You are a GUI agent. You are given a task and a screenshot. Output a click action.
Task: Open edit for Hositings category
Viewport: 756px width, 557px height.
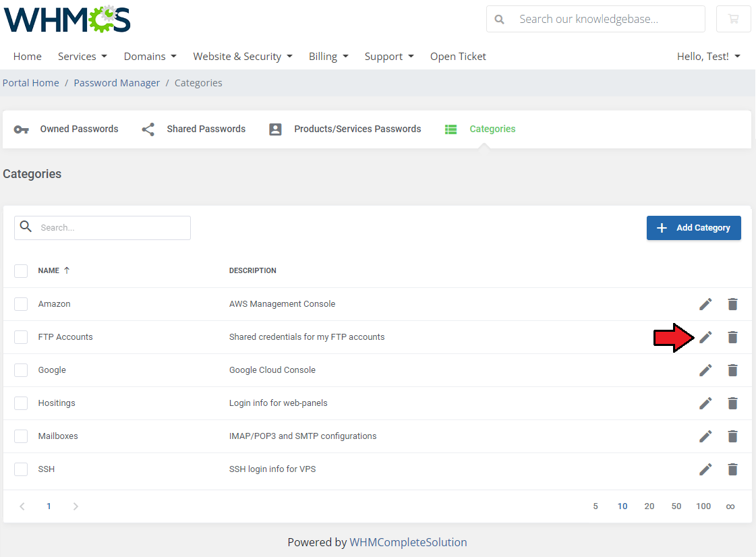click(x=705, y=403)
